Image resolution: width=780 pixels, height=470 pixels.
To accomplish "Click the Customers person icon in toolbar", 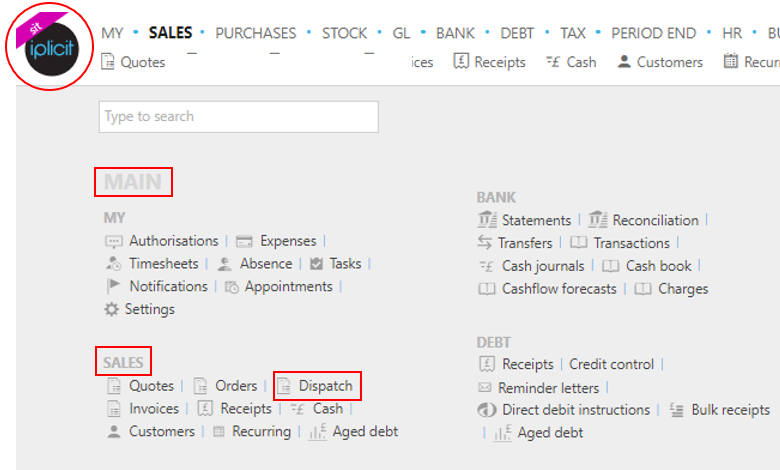I will [x=624, y=62].
